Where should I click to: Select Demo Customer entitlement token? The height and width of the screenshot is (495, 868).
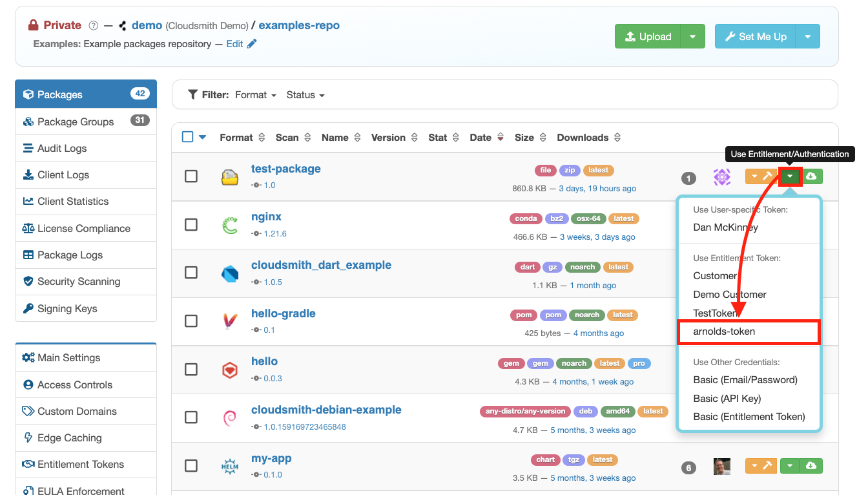point(749,295)
